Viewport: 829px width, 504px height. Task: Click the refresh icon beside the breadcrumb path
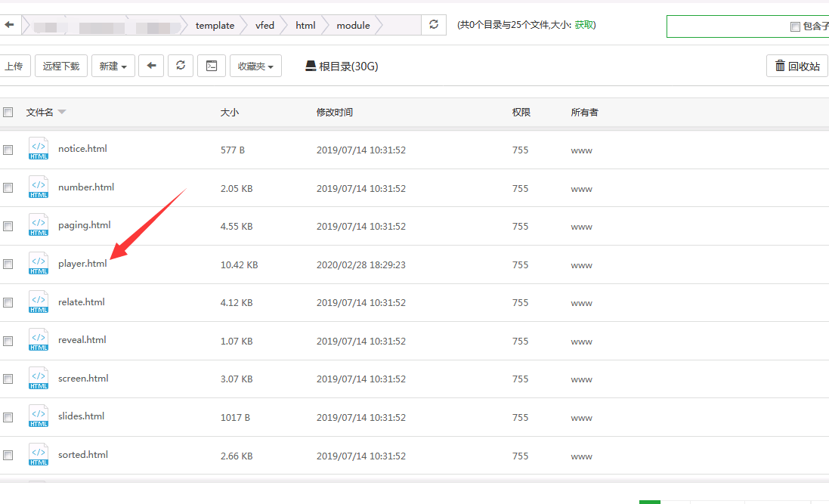click(x=433, y=24)
